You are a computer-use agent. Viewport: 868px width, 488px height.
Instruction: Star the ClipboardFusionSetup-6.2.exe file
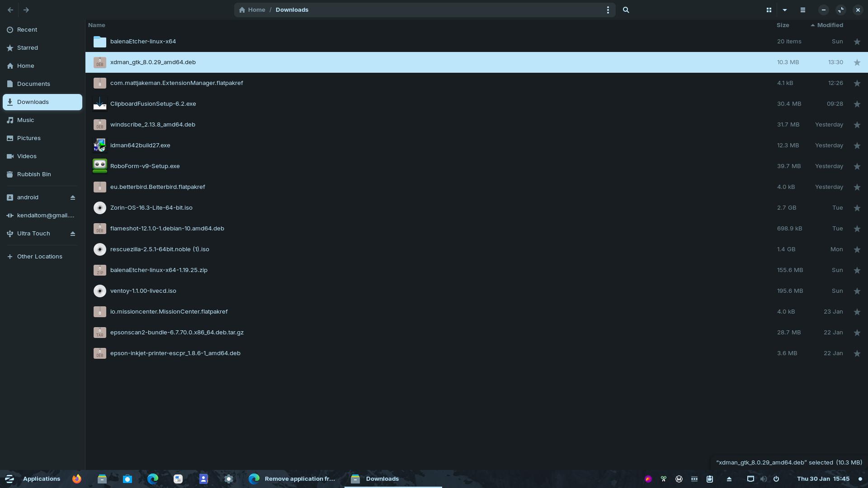pos(857,104)
